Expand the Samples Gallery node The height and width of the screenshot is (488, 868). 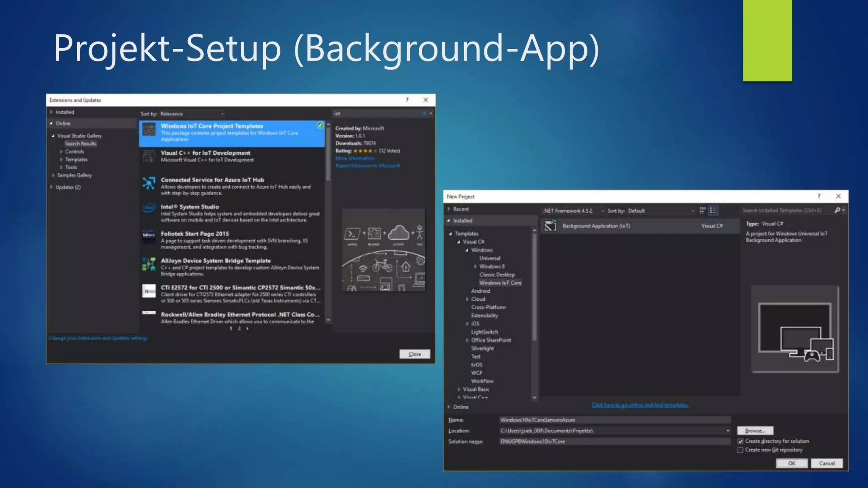53,175
